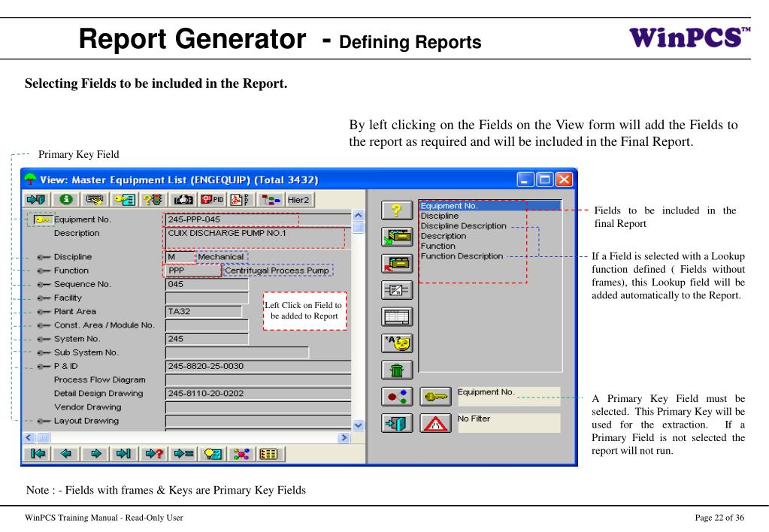This screenshot has width=769, height=532.
Task: Open the PDF document icon
Action: [x=241, y=200]
